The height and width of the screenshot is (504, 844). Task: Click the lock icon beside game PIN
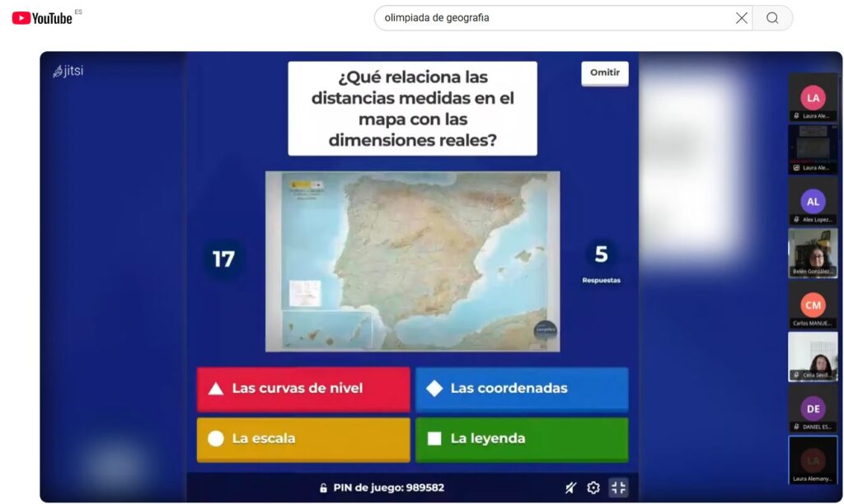[x=323, y=488]
